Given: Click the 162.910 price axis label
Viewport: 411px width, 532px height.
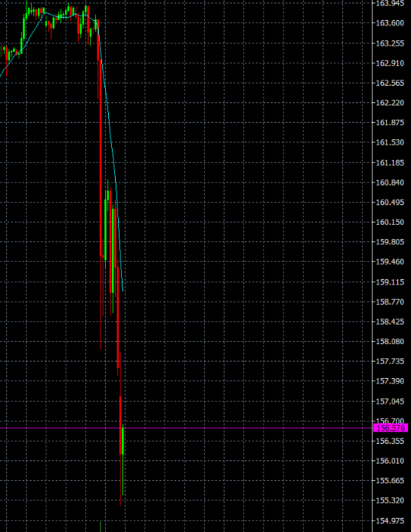Looking at the screenshot, I should 390,63.
